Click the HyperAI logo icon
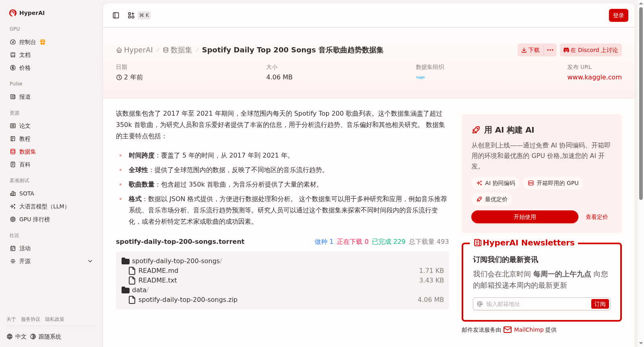Image resolution: width=644 pixels, height=347 pixels. [x=13, y=13]
